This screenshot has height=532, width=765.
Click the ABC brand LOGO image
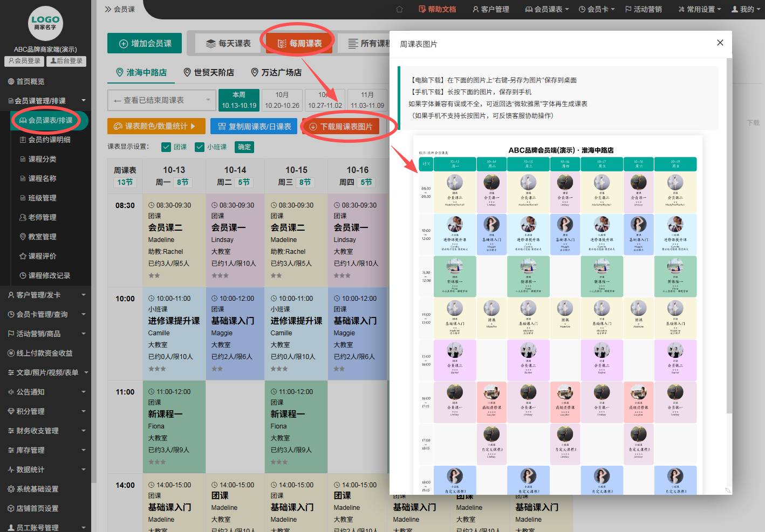click(45, 23)
